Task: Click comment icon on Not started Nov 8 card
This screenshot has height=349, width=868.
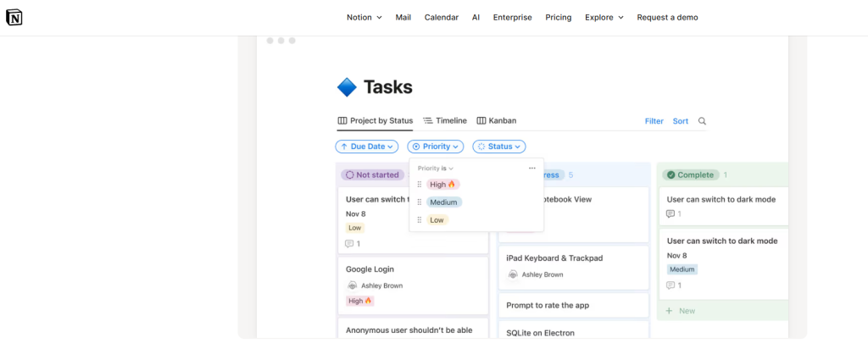Action: 349,243
